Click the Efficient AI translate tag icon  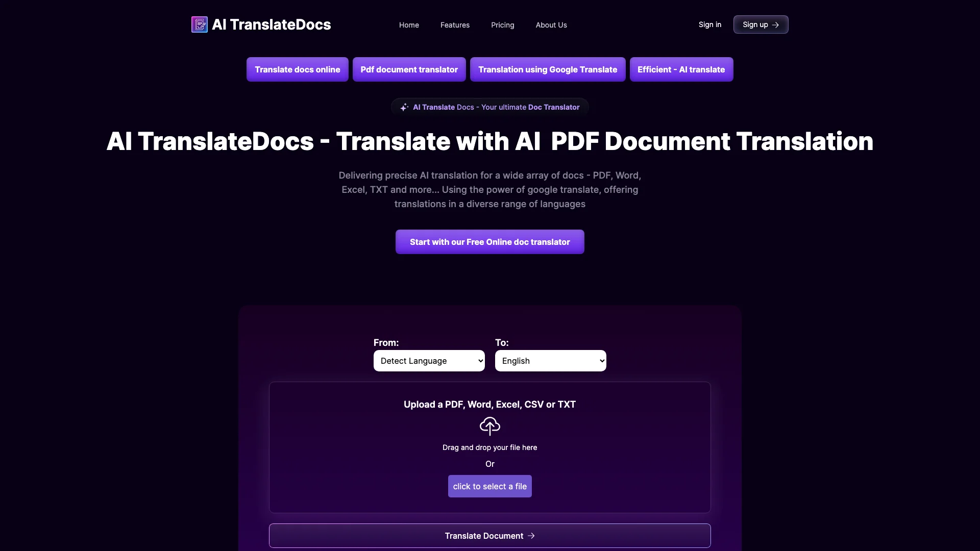(x=681, y=69)
